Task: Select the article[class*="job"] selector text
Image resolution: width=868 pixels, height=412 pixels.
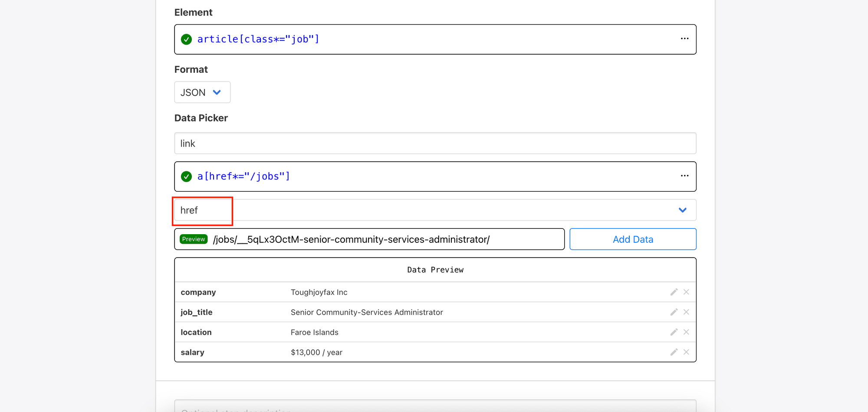Action: click(x=258, y=39)
